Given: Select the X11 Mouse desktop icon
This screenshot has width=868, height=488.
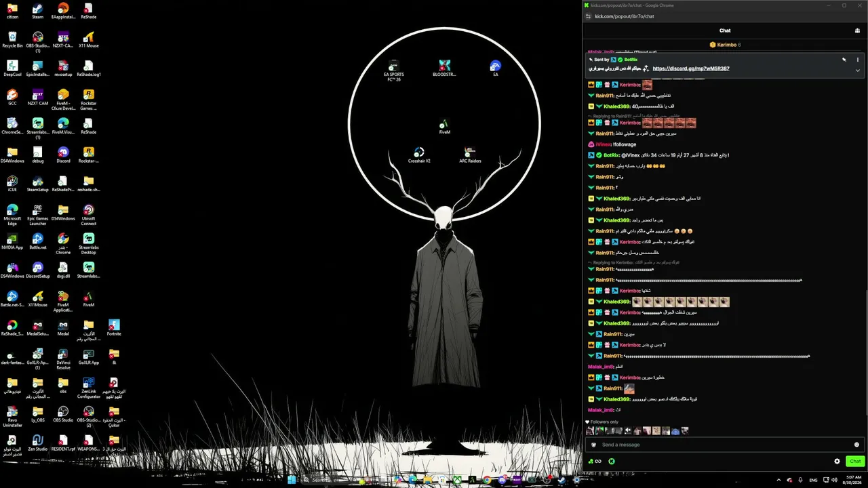Looking at the screenshot, I should coord(88,40).
